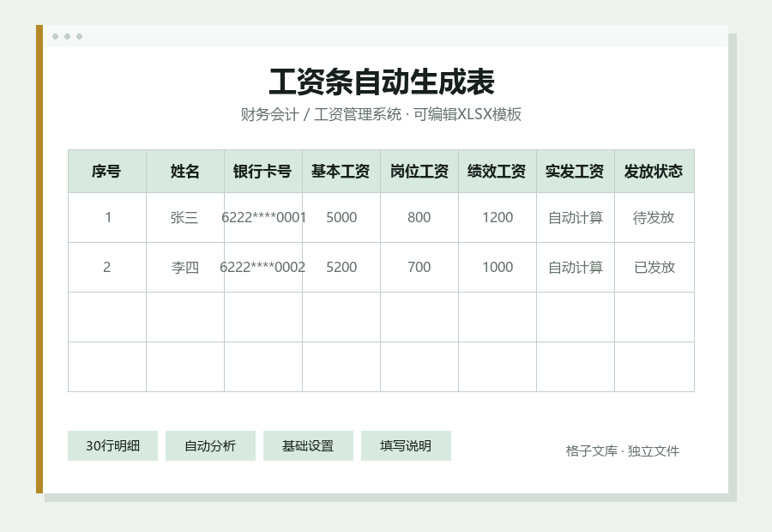Select base salary cell 5000
This screenshot has width=772, height=532.
[341, 218]
